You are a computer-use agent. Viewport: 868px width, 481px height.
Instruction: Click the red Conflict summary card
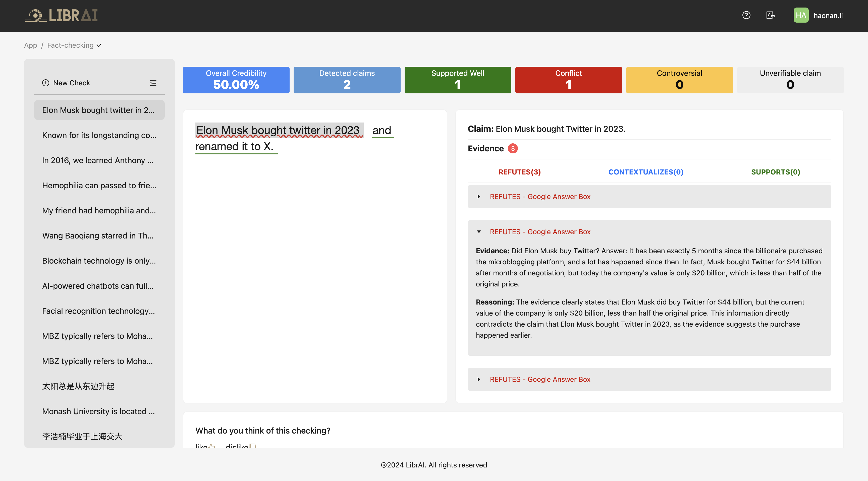coord(568,80)
